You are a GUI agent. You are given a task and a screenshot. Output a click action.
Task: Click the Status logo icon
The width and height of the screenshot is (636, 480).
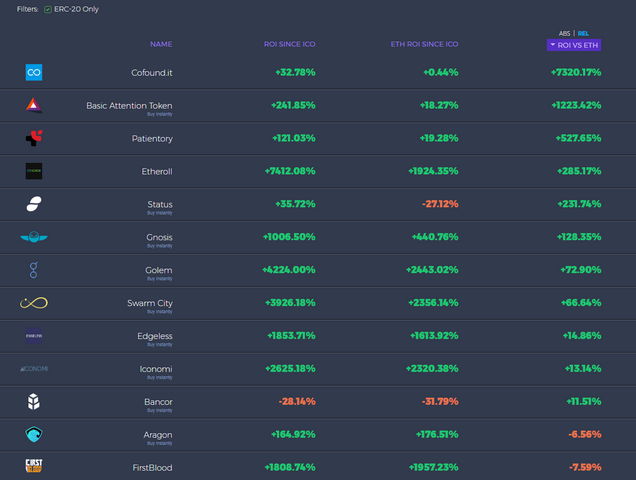point(34,204)
